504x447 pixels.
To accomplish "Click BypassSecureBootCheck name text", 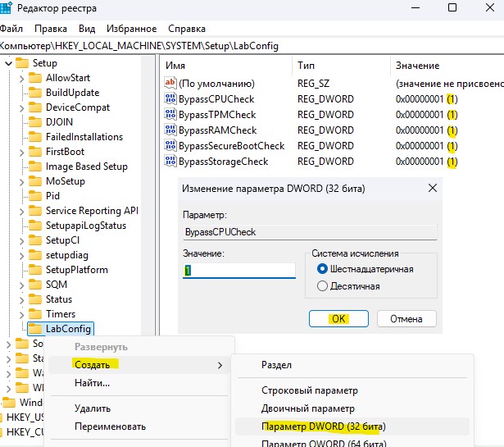I will click(231, 146).
